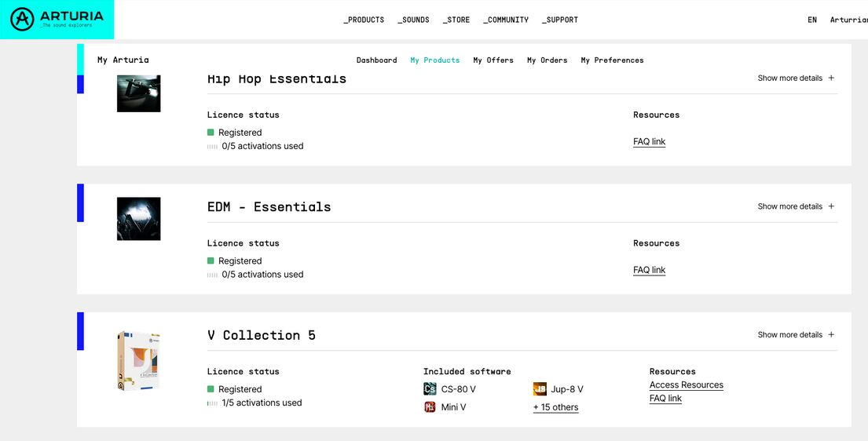Expand Show more details for EDM - Essentials
The height and width of the screenshot is (441, 868).
point(796,206)
